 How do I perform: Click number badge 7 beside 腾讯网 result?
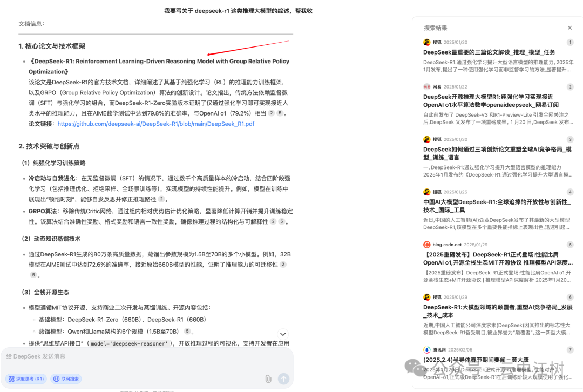click(x=570, y=349)
